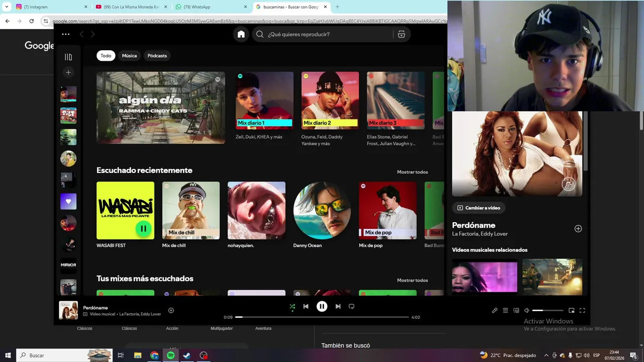Open a new Chrome tab
The image size is (644, 362).
[x=337, y=7]
